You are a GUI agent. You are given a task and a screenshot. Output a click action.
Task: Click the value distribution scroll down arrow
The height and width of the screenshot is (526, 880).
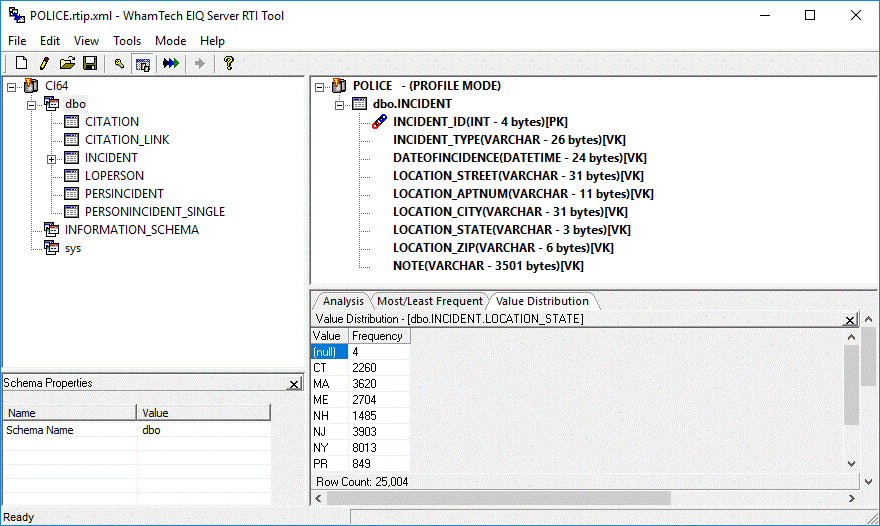[851, 464]
